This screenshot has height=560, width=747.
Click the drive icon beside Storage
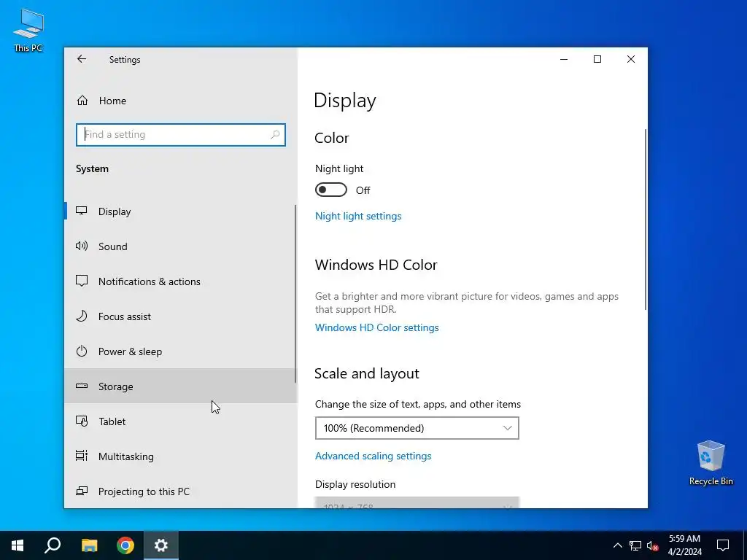(x=82, y=386)
